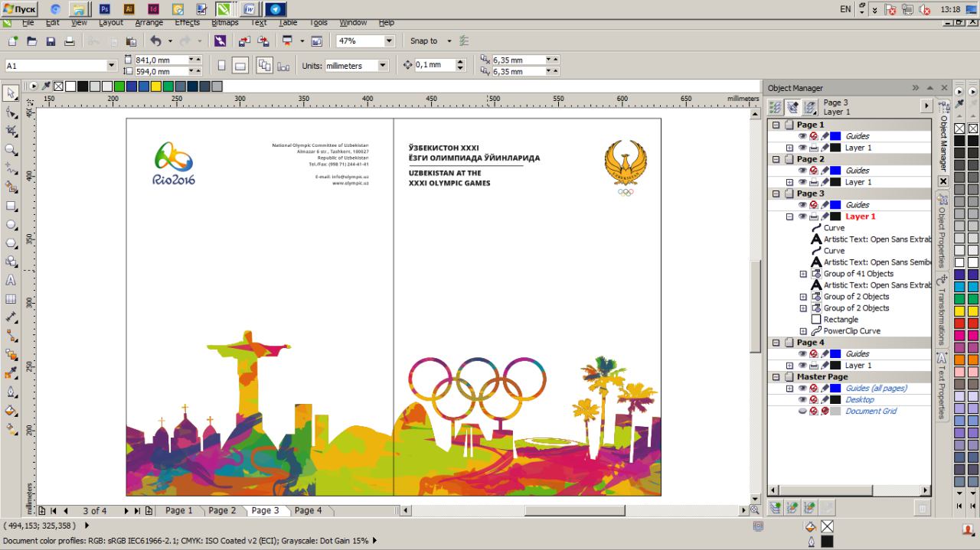Open the zoom level dropdown showing 47%
Viewport: 980px width, 550px height.
click(x=388, y=41)
